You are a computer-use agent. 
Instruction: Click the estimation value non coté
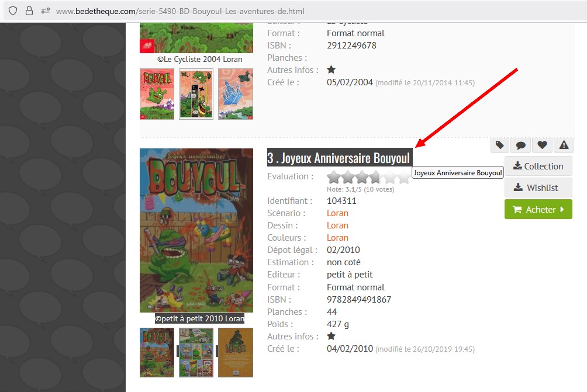[344, 262]
